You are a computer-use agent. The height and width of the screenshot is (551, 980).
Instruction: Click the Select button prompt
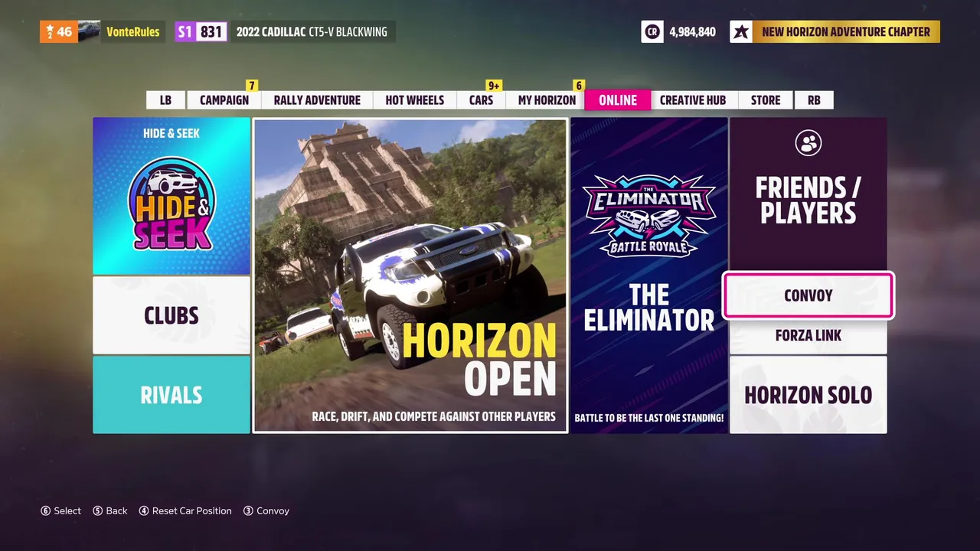click(x=60, y=510)
